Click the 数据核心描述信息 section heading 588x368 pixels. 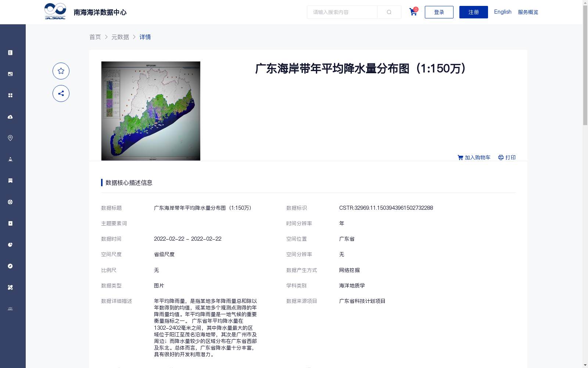(x=129, y=183)
